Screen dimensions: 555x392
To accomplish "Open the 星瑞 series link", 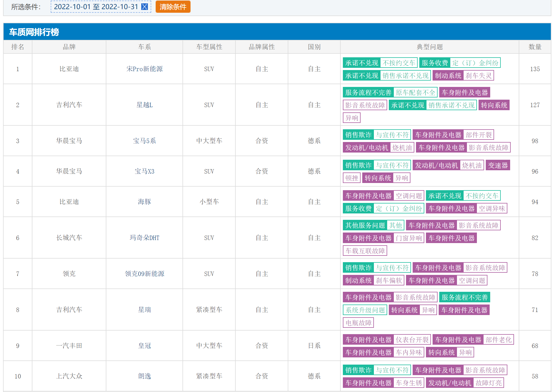I will (x=145, y=310).
